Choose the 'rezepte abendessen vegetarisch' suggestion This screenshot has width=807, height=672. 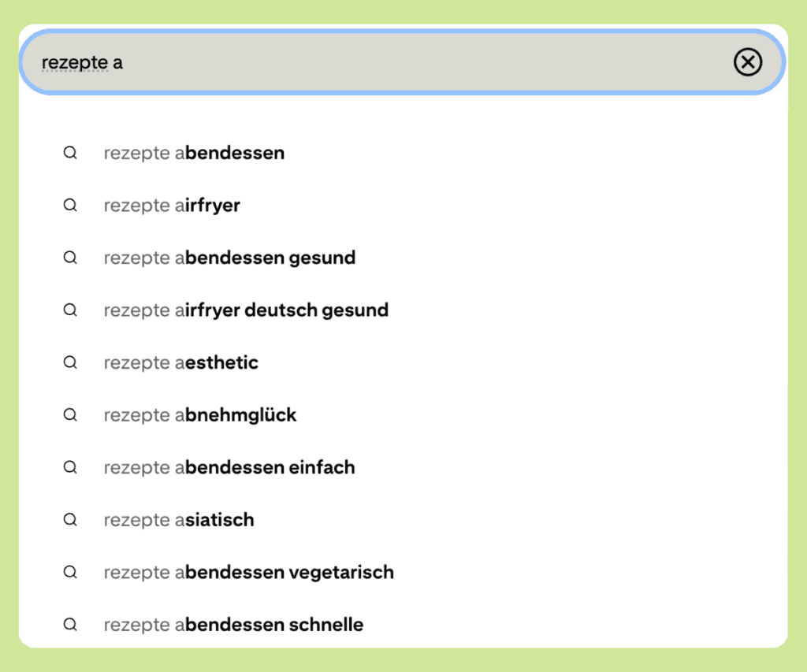[248, 572]
